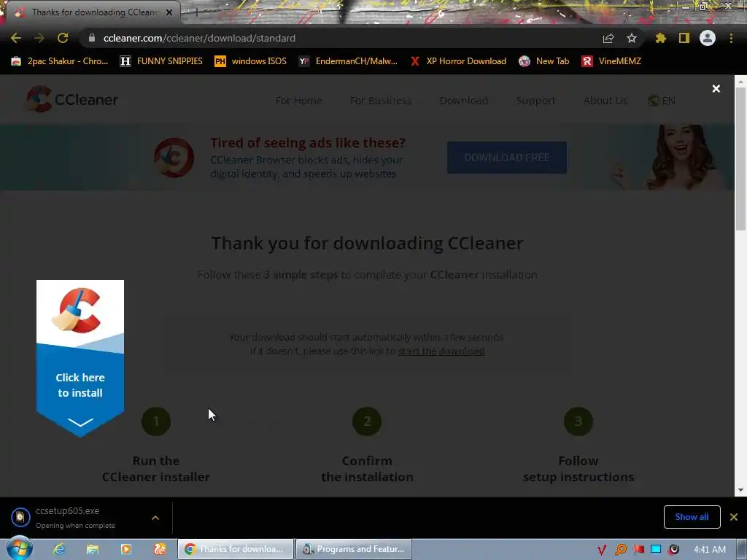Click the red V tray icon
Image resolution: width=747 pixels, height=560 pixels.
[601, 550]
